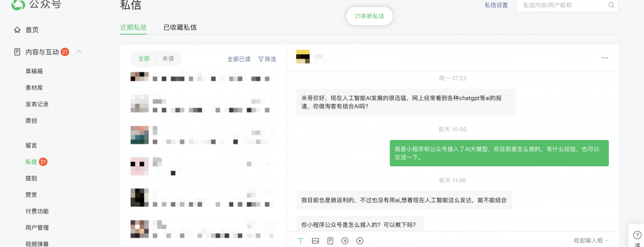Focus the 私信内容/用户昵称 search field
Image resolution: width=644 pixels, height=247 pixels.
coord(567,5)
